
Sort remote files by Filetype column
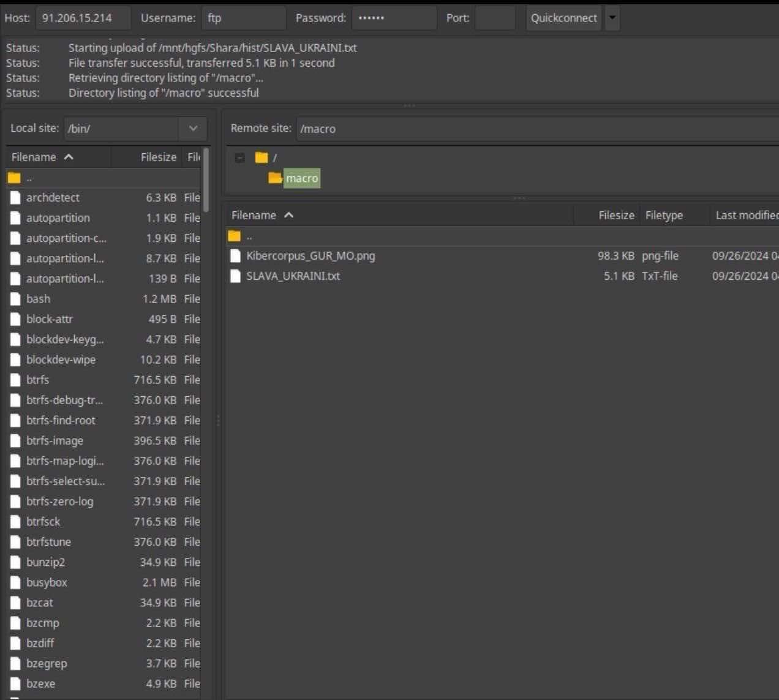664,215
